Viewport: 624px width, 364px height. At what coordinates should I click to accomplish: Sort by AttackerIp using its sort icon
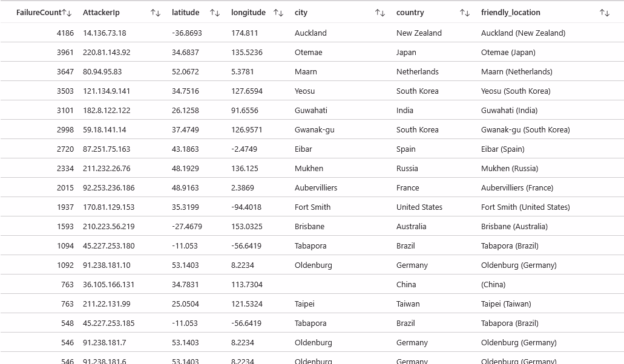coord(156,13)
